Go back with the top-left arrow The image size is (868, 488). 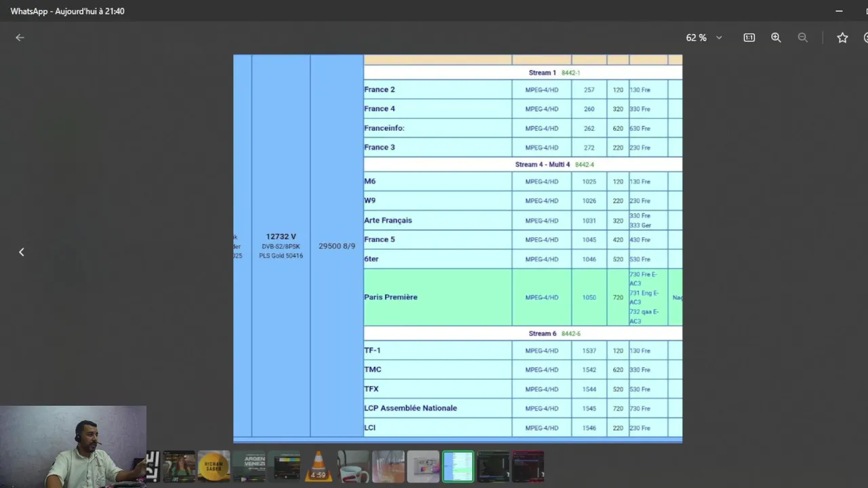tap(20, 38)
